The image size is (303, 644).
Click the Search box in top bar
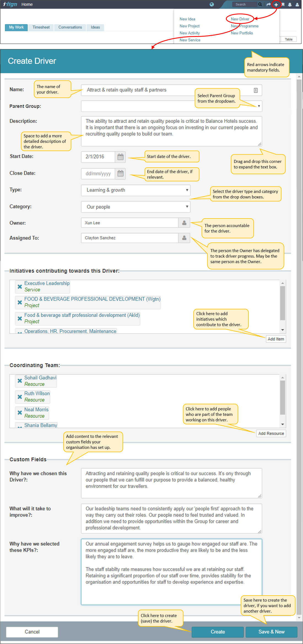pos(245,4)
